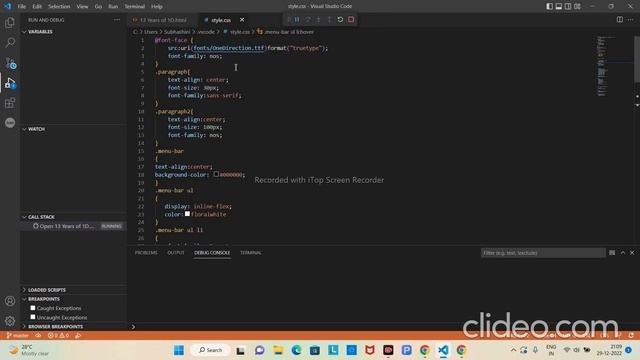Toggle primary side bar layout icon
640x360 pixels.
[x=550, y=6]
